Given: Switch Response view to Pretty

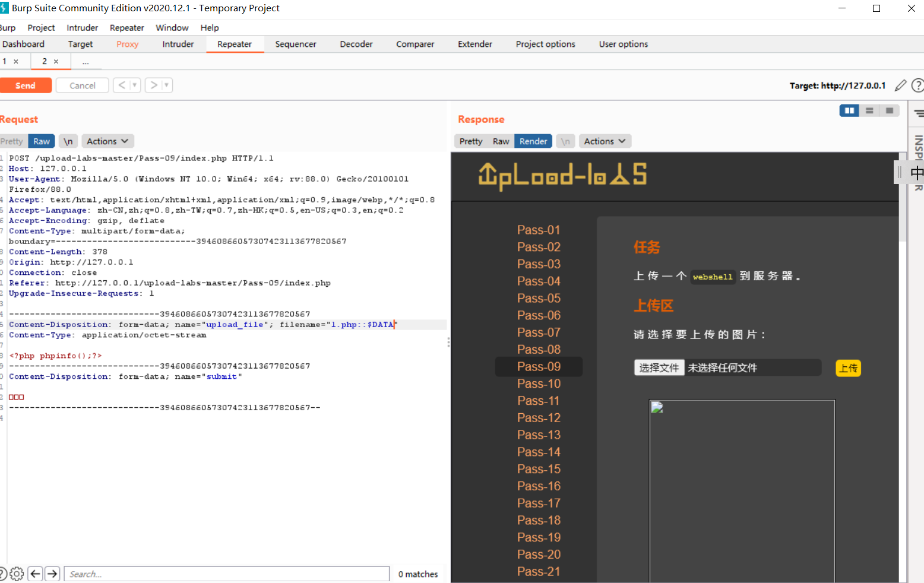Looking at the screenshot, I should coord(471,141).
